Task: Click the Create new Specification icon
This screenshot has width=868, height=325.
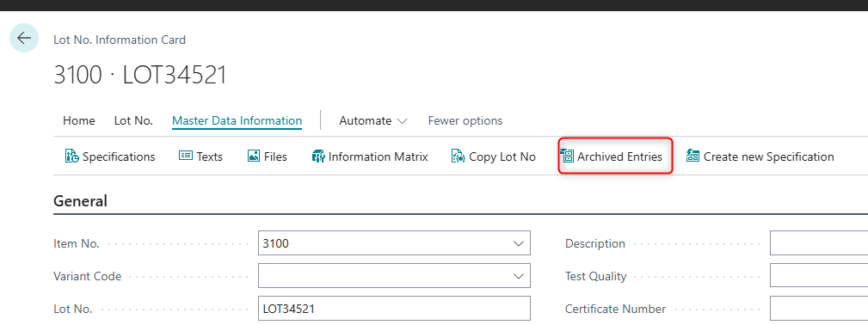Action: click(693, 156)
